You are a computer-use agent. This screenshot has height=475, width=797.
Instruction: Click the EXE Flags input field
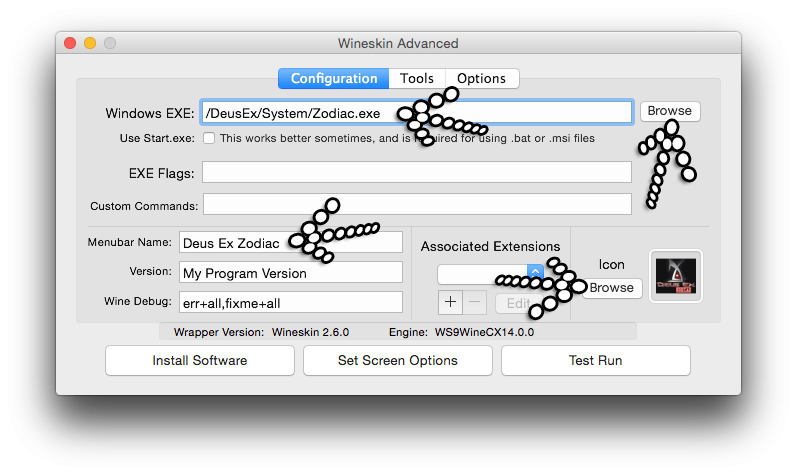click(417, 172)
